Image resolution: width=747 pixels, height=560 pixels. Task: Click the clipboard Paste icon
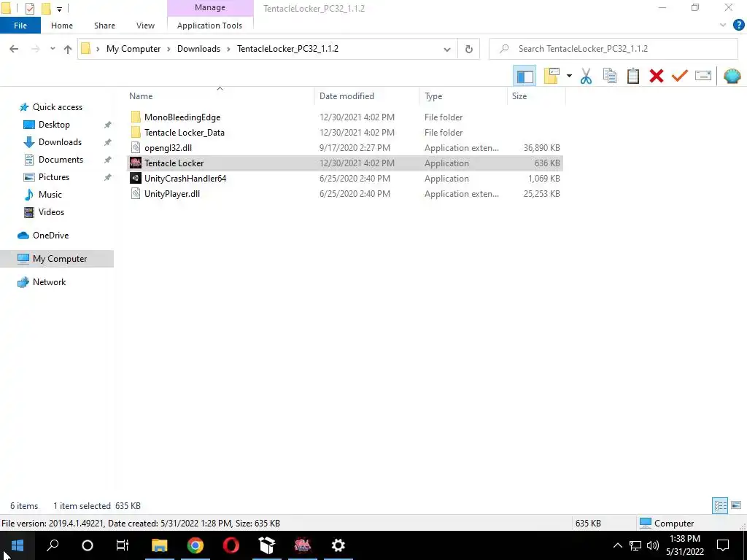[632, 76]
